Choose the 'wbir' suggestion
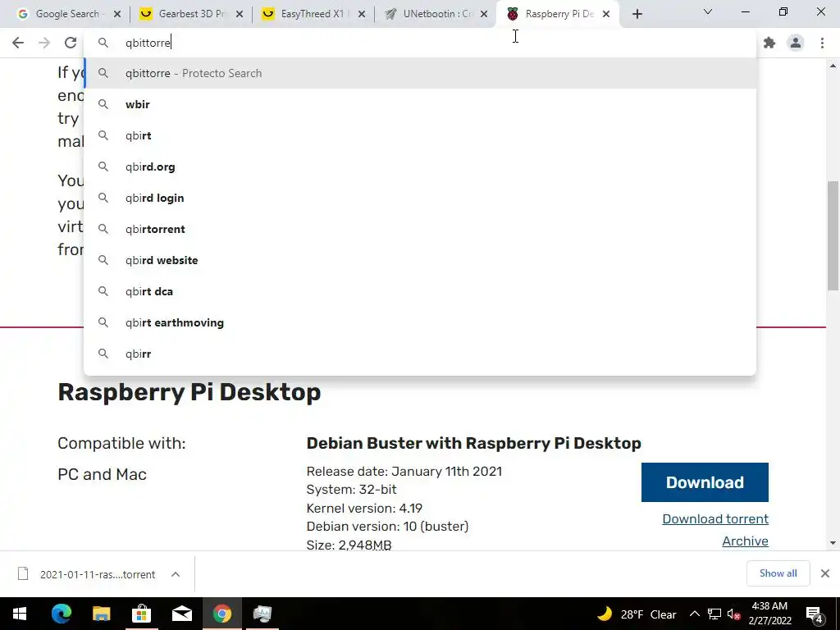This screenshot has width=840, height=630. [x=420, y=104]
